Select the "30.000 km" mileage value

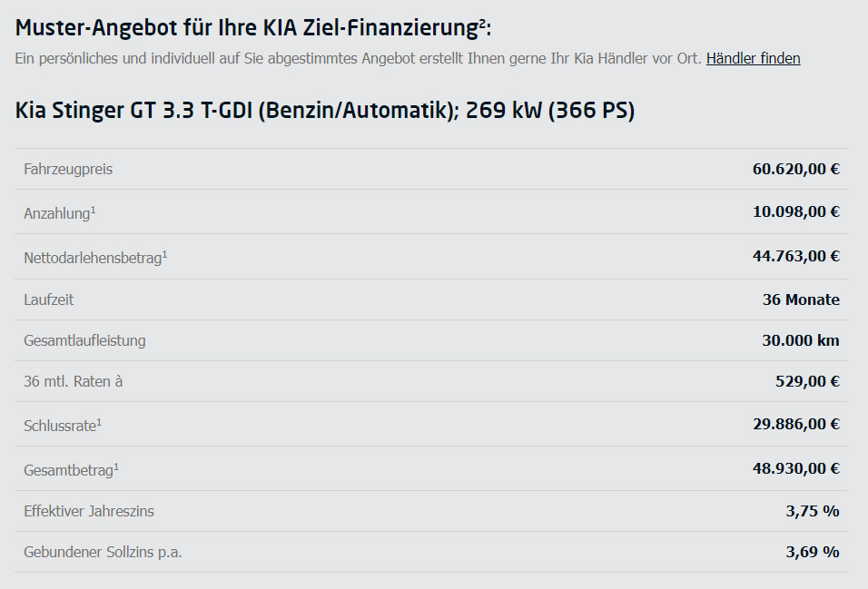800,341
